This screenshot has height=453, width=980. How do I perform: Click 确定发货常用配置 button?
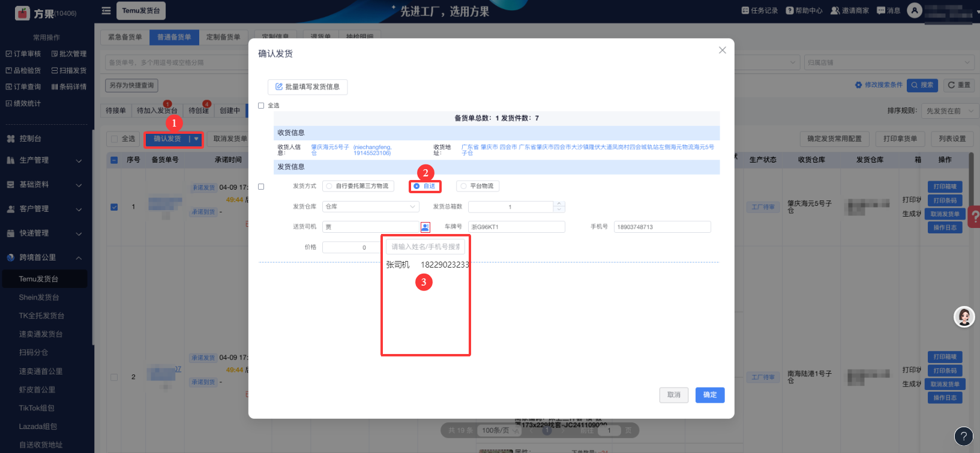pyautogui.click(x=834, y=139)
